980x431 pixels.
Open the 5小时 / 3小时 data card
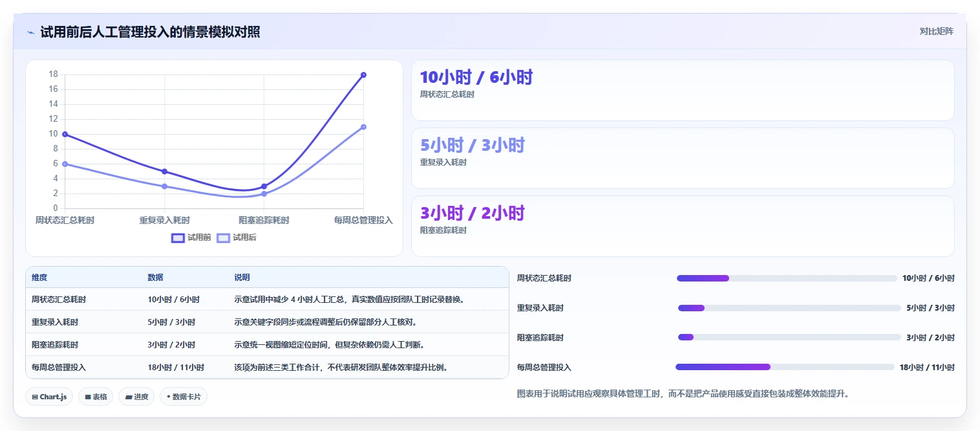[683, 158]
